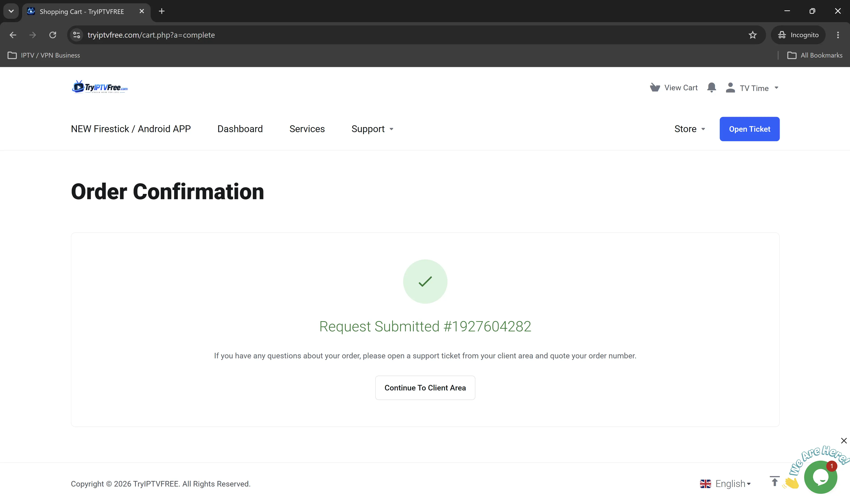Image resolution: width=850 pixels, height=504 pixels.
Task: Click the green checkmark confirmation icon
Action: [x=425, y=282]
